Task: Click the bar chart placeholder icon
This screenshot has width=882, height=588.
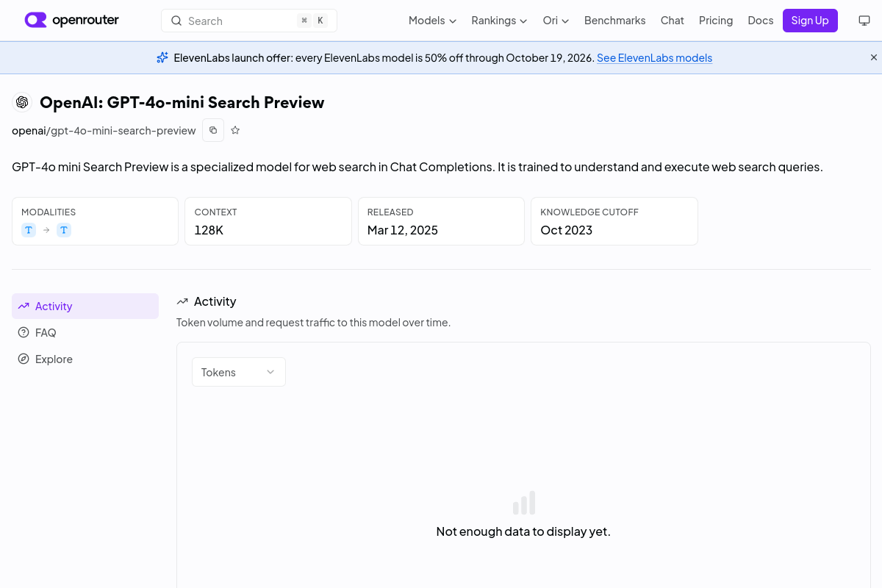Action: [x=524, y=503]
